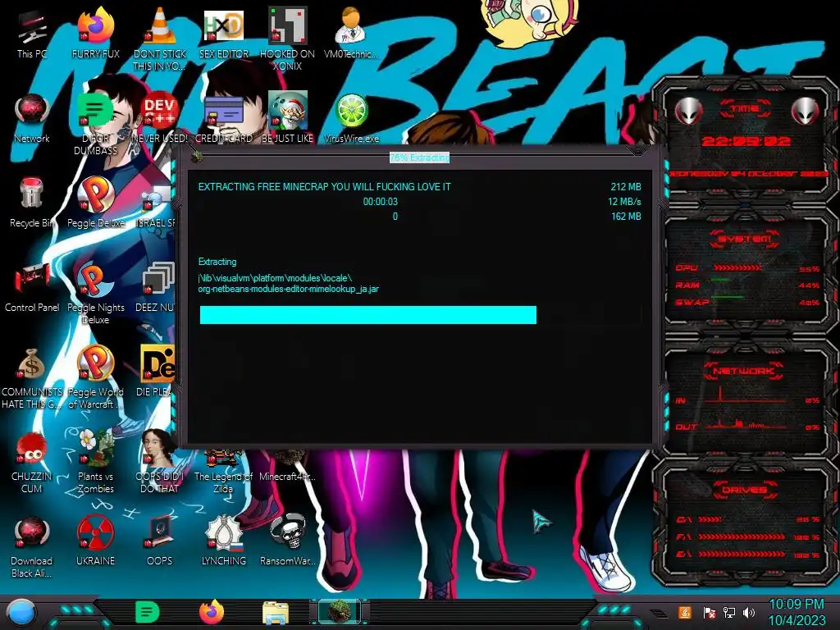Screen dimensions: 840x630
Task: Open the Plants vs Zombies shortcut
Action: (95, 448)
